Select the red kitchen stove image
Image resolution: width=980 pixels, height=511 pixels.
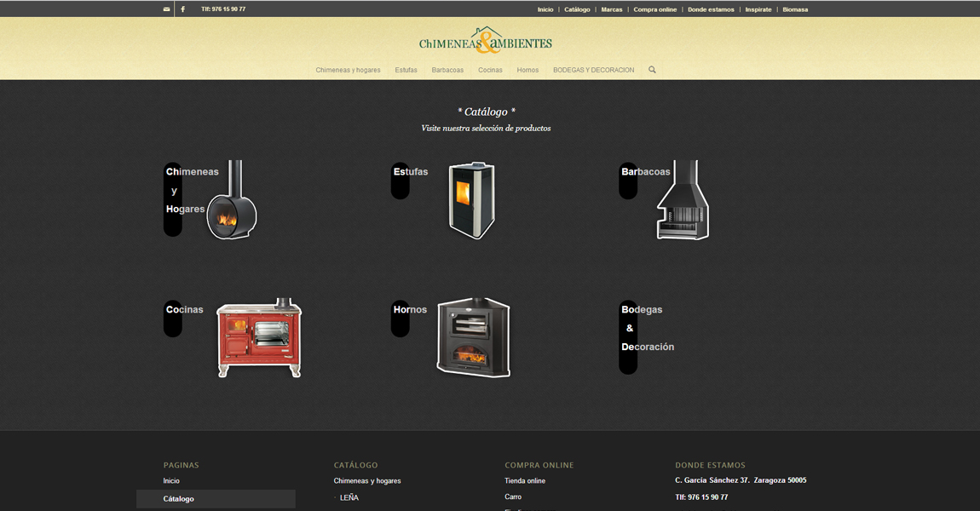pyautogui.click(x=259, y=338)
